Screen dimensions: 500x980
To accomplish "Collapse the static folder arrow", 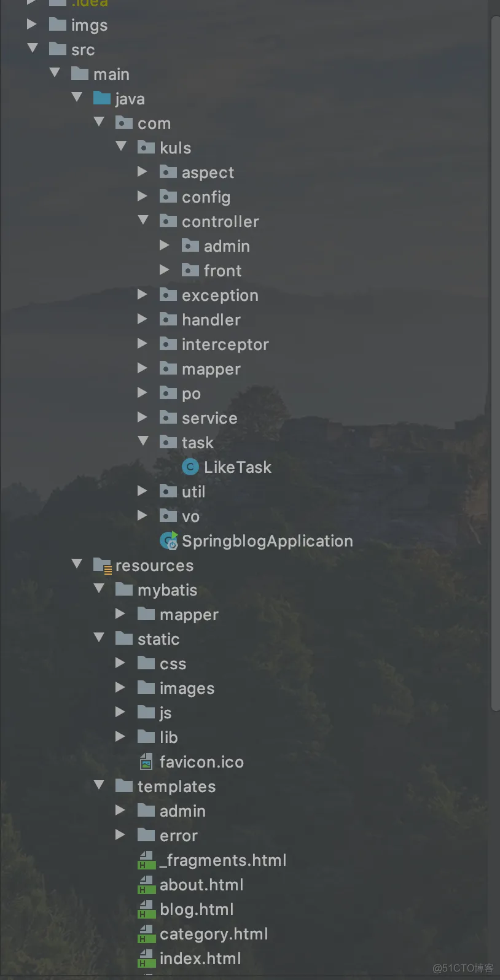I will tap(99, 637).
